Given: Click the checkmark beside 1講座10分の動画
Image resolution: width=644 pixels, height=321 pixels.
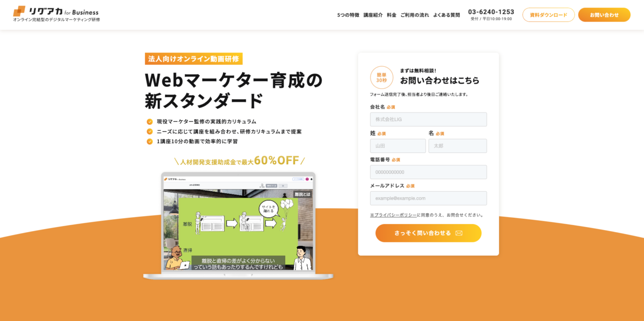Looking at the screenshot, I should pyautogui.click(x=150, y=141).
